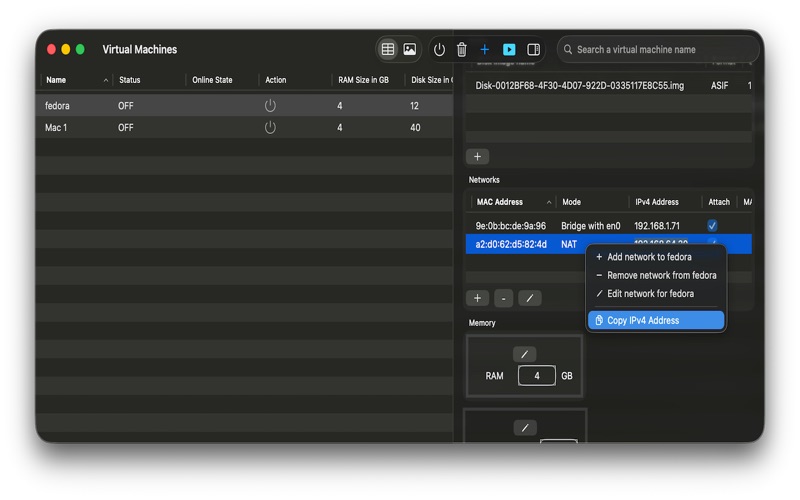
Task: Click MAC address a2:d0:62:d5:82:4d
Action: [511, 244]
